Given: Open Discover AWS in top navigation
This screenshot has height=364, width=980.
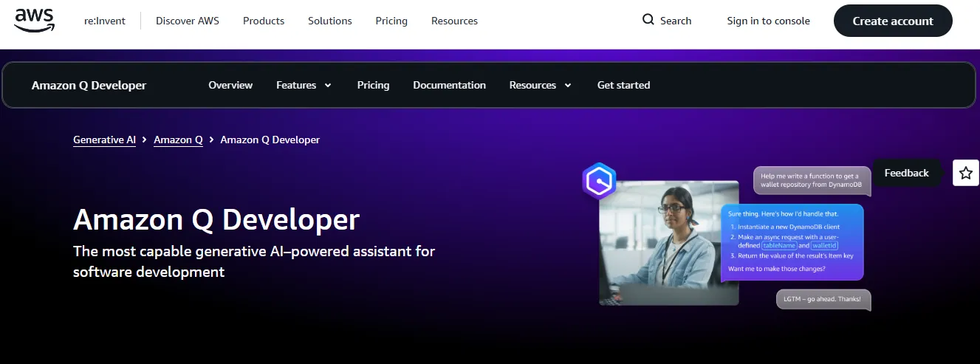Looking at the screenshot, I should (188, 21).
